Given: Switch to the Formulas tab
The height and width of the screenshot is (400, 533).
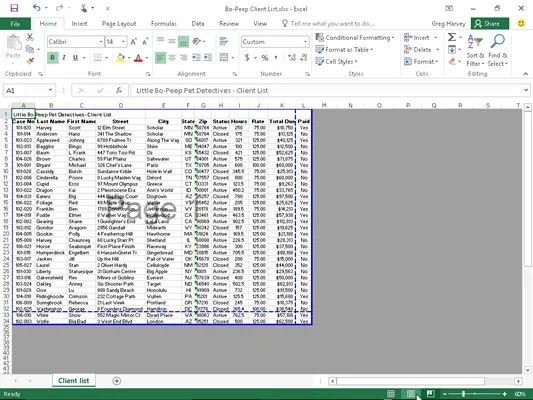Looking at the screenshot, I should [x=164, y=24].
